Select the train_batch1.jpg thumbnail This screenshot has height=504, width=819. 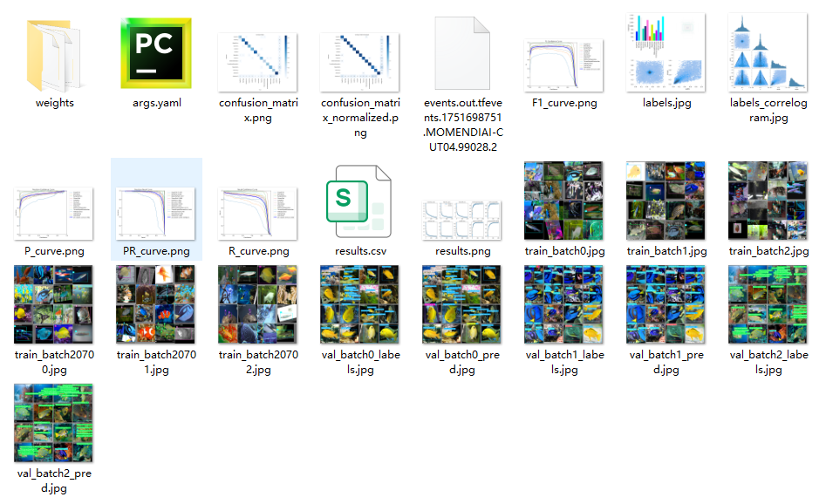[x=666, y=201]
